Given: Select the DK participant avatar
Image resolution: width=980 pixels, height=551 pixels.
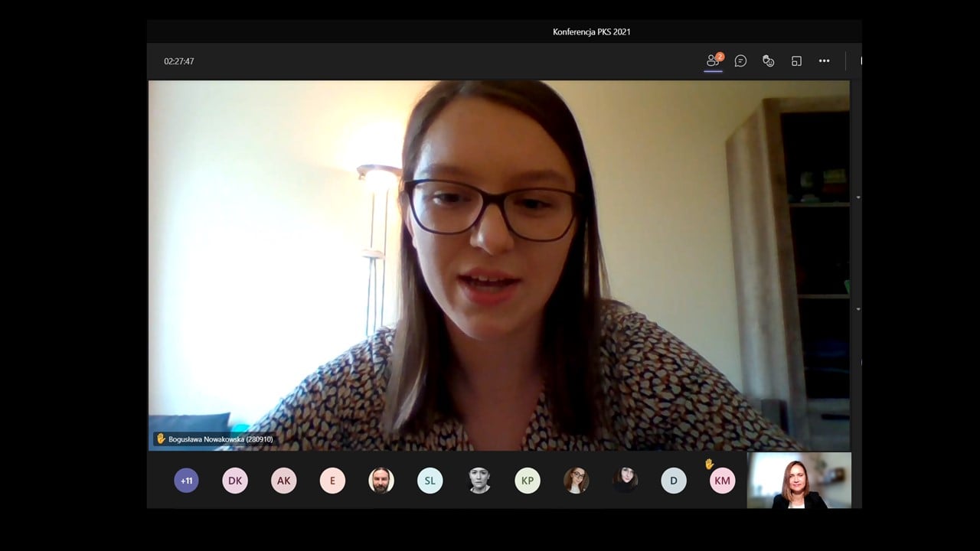Looking at the screenshot, I should tap(235, 481).
